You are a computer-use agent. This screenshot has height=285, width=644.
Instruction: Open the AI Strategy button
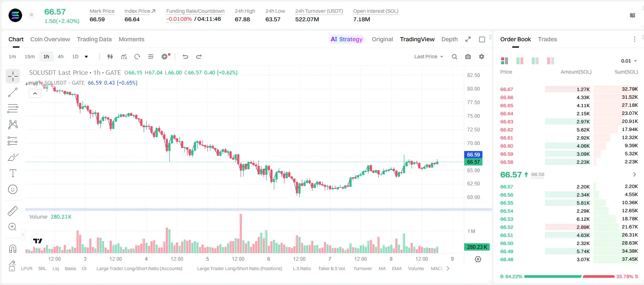pos(346,39)
